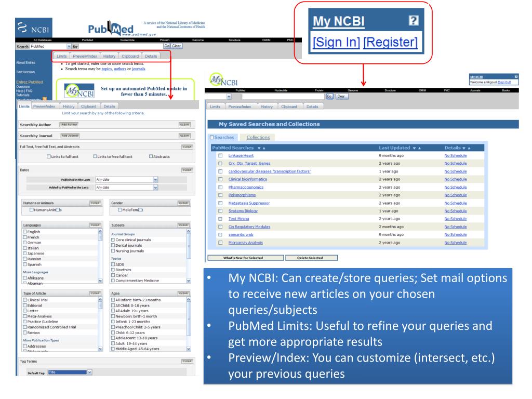Click the What's New for Selected button
The image size is (532, 399).
(246, 258)
